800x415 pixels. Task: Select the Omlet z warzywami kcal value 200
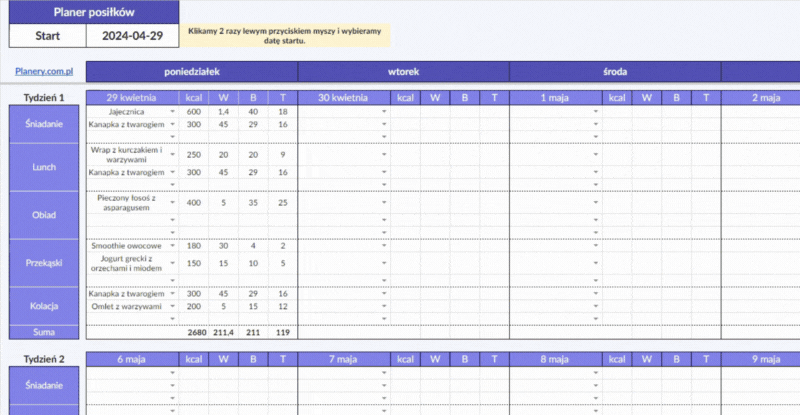pos(194,306)
